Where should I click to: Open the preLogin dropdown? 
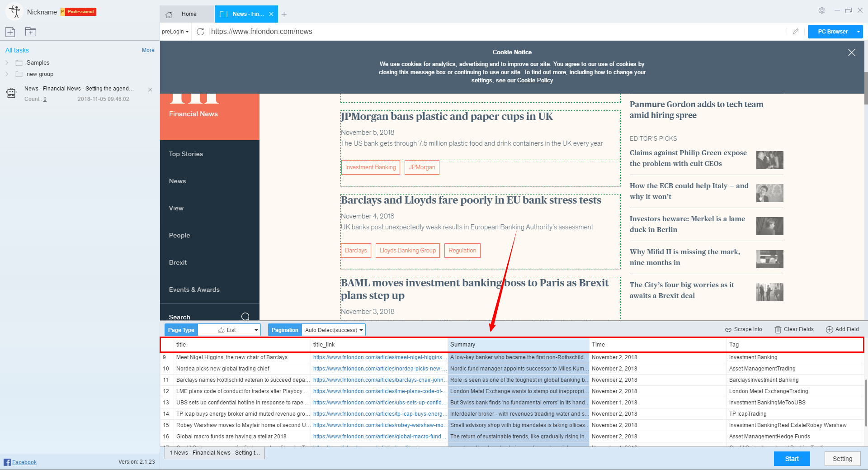(175, 32)
